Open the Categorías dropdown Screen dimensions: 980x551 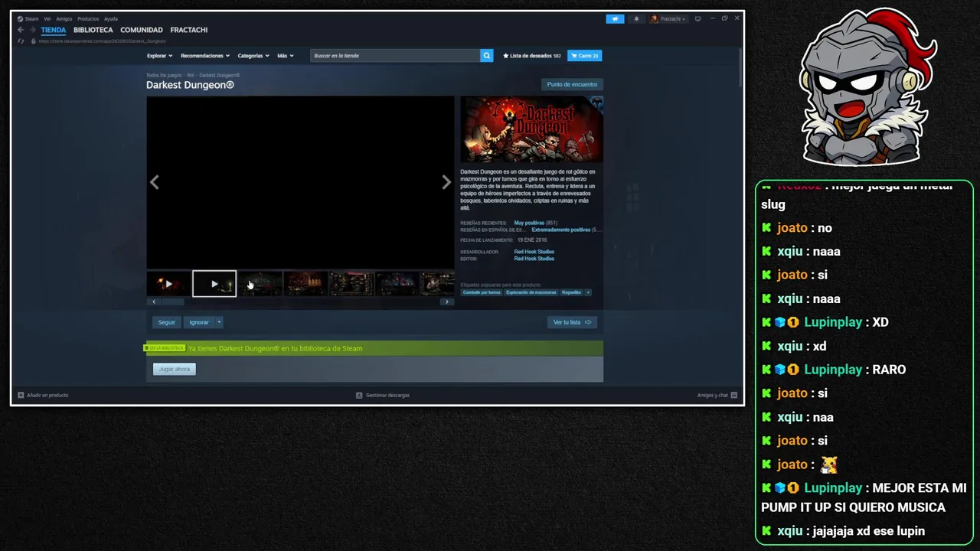(253, 56)
